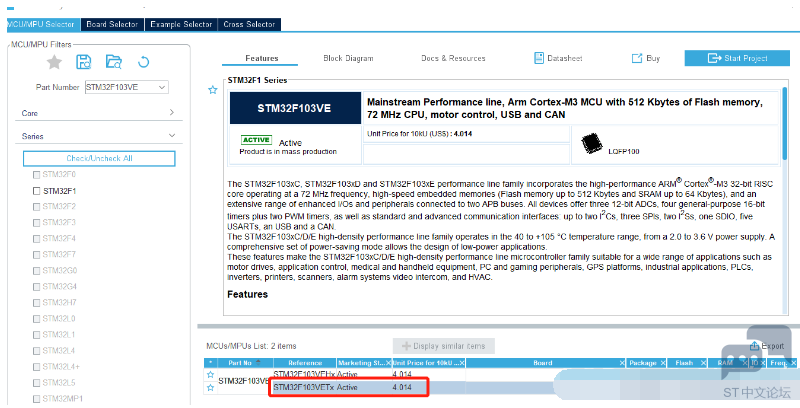Open the Part Number dropdown
This screenshot has height=408, width=800.
pyautogui.click(x=162, y=87)
